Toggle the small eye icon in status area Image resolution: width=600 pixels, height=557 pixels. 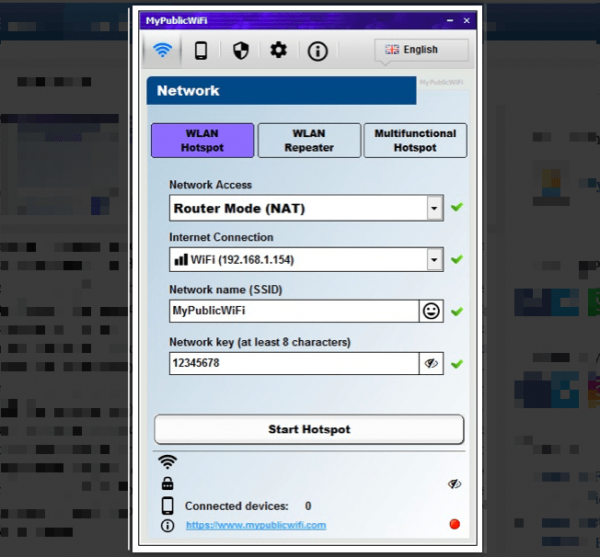[455, 484]
